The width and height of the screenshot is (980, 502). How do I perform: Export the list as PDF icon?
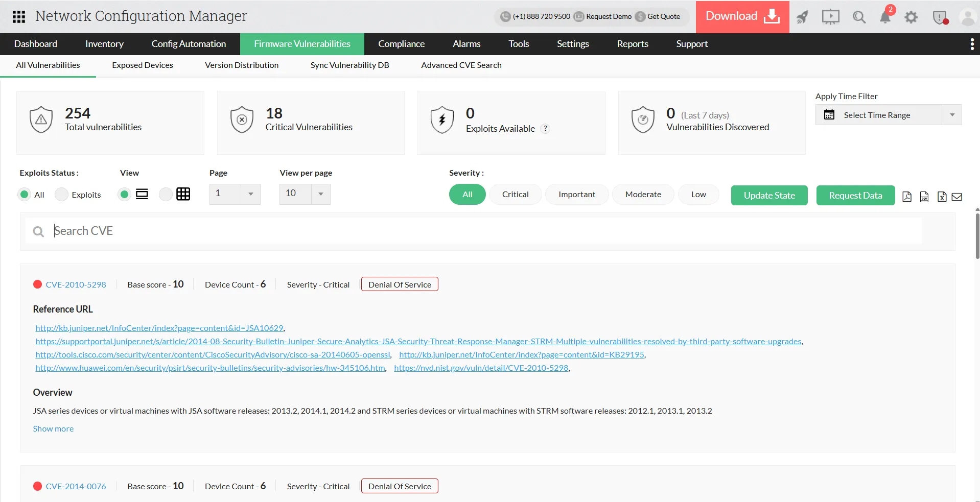click(907, 197)
